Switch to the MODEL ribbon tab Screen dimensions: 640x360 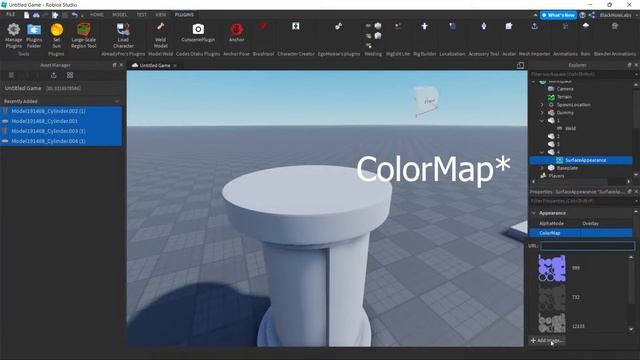[x=120, y=15]
